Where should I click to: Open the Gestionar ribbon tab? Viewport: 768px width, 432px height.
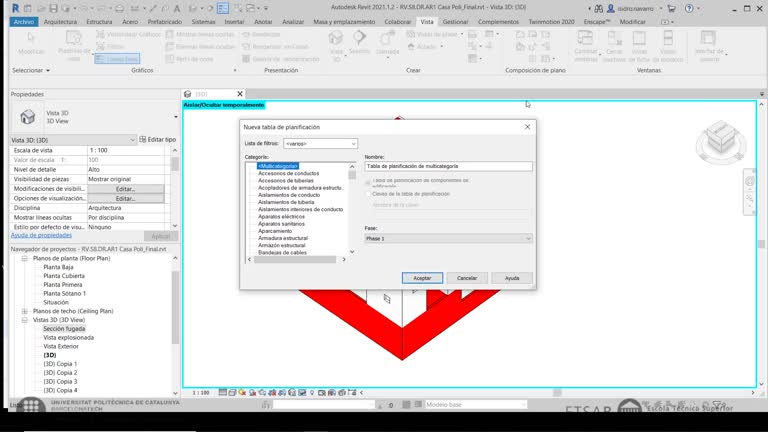coord(455,20)
